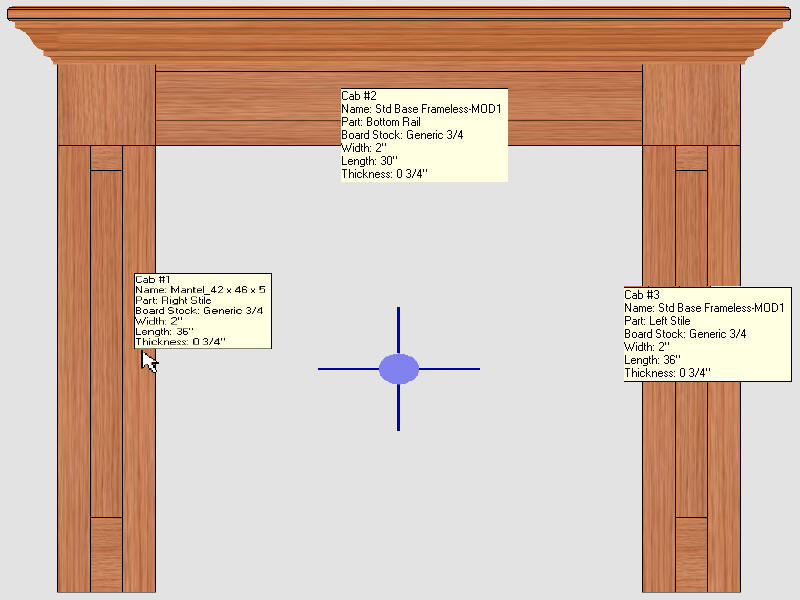
Task: Click the top arm of the blue crosshair
Action: [399, 330]
